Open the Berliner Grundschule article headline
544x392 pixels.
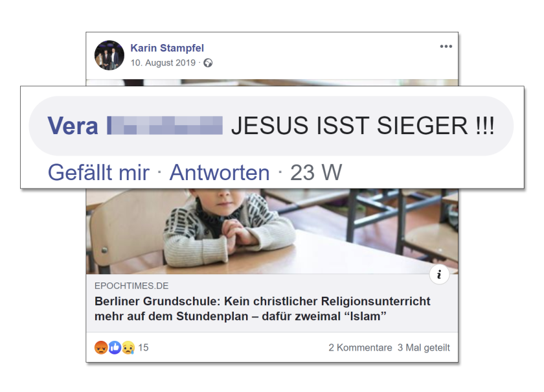point(262,308)
